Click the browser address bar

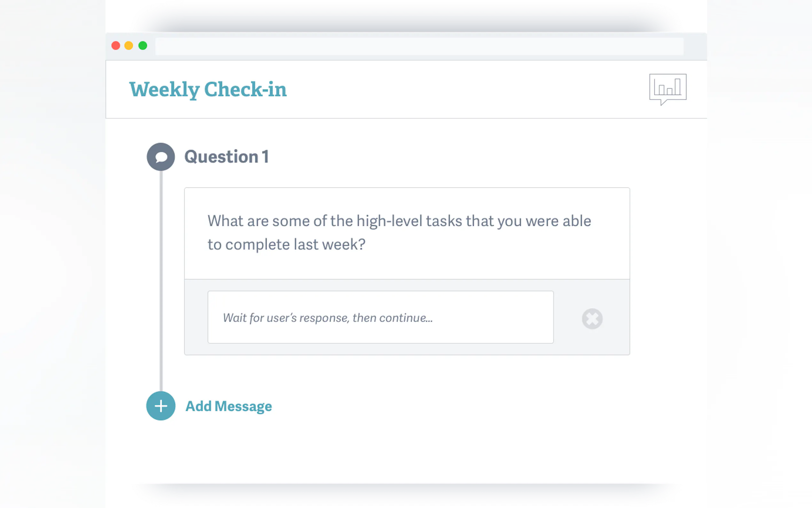coord(419,46)
